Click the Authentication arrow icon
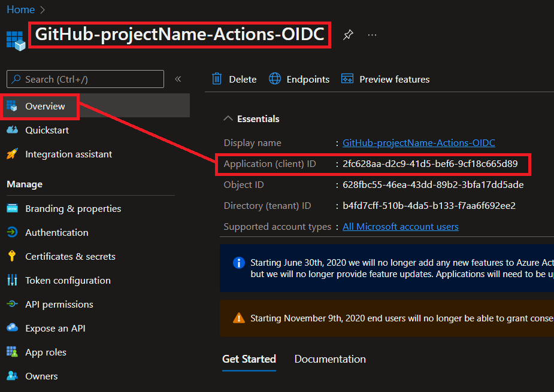The image size is (554, 392). click(x=13, y=232)
